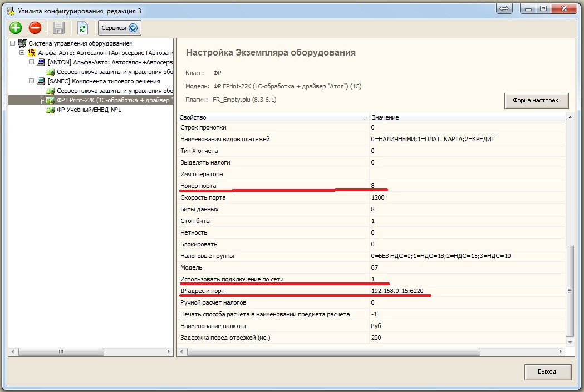Click the Свойство column header
The width and height of the screenshot is (584, 392).
tap(273, 117)
